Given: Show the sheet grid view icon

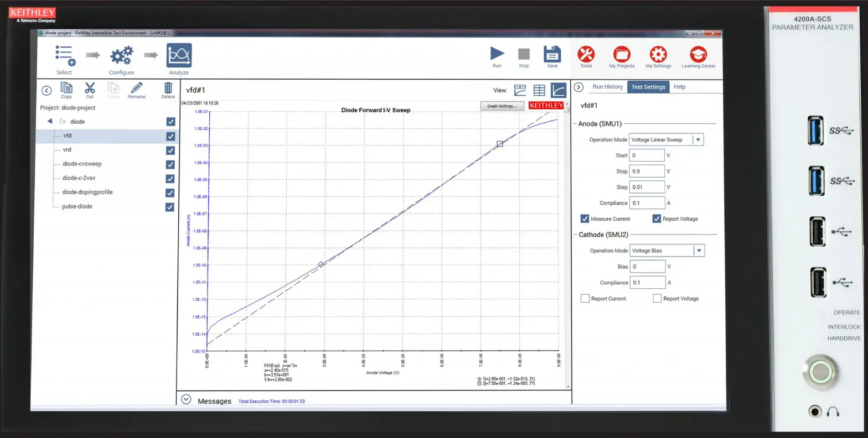Looking at the screenshot, I should pyautogui.click(x=539, y=90).
